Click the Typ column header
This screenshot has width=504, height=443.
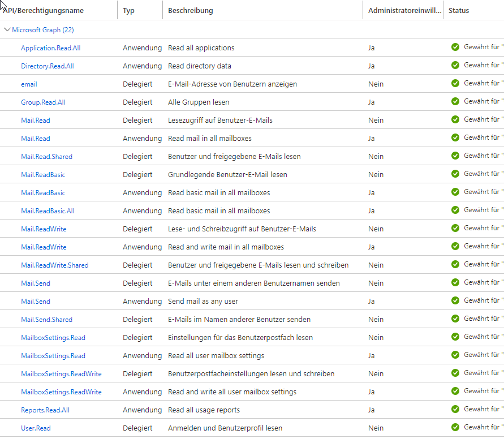pos(129,11)
